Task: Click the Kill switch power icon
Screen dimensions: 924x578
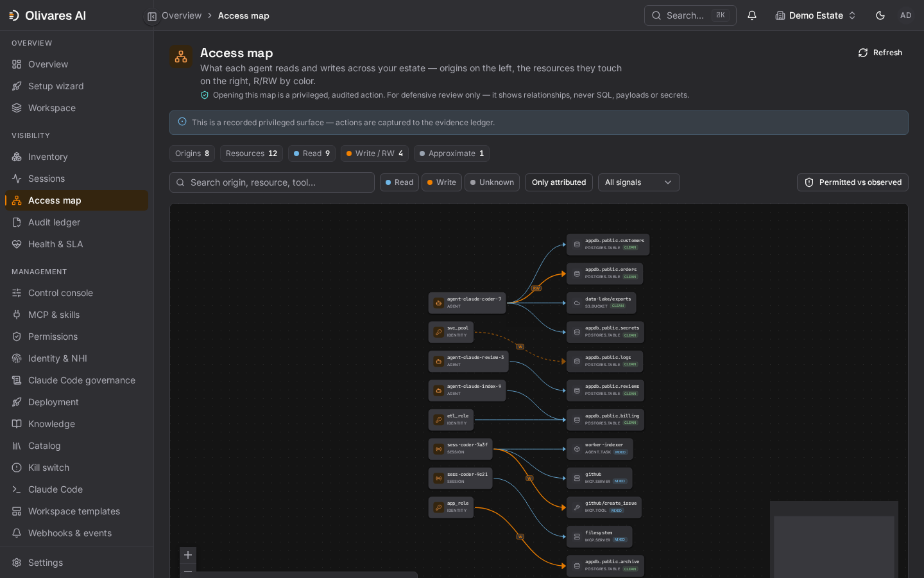Action: (17, 468)
